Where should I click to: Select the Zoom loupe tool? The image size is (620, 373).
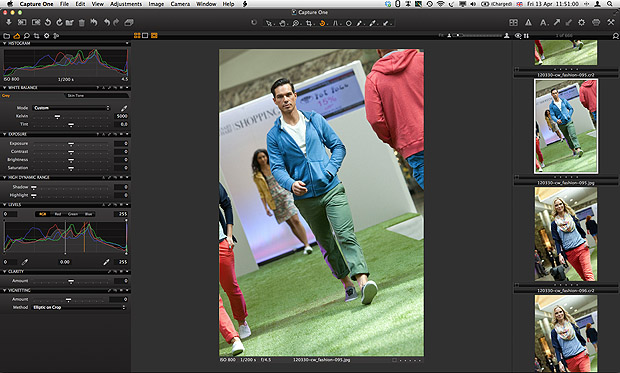[296, 23]
